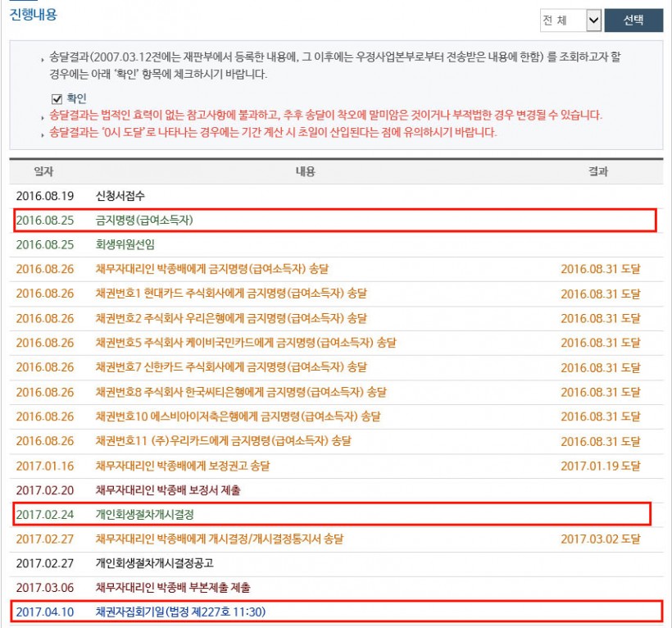Click the 채권번호1 현대카드 주식회사 row
Viewport: 672px width, 628px height.
[336, 294]
